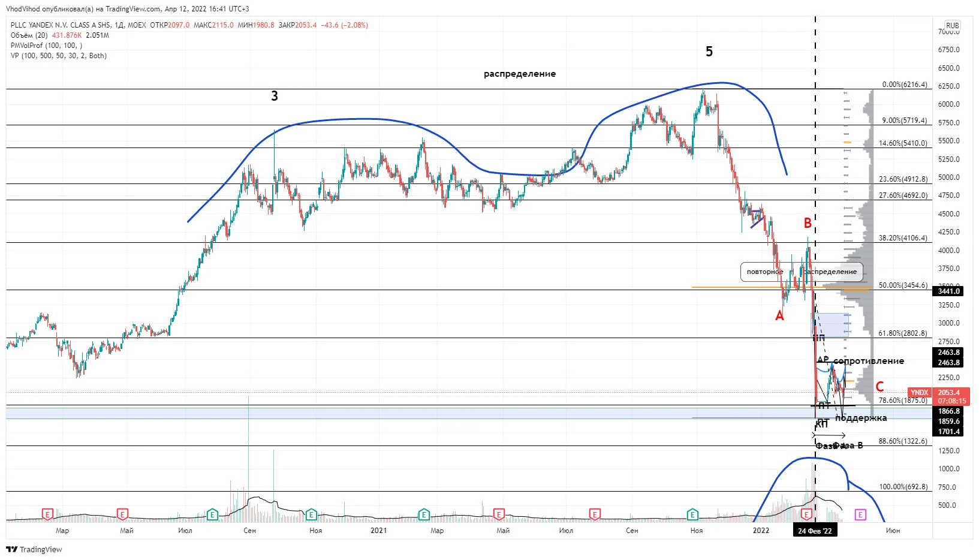Select the PMVolProf (100, 100, ) indicator legend
The width and height of the screenshot is (979, 560).
[x=47, y=46]
